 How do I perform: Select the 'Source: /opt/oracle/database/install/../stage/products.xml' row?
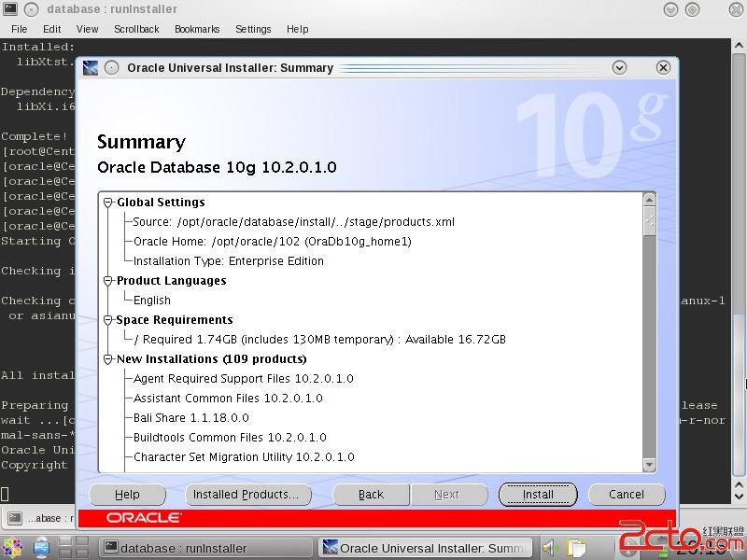(293, 222)
